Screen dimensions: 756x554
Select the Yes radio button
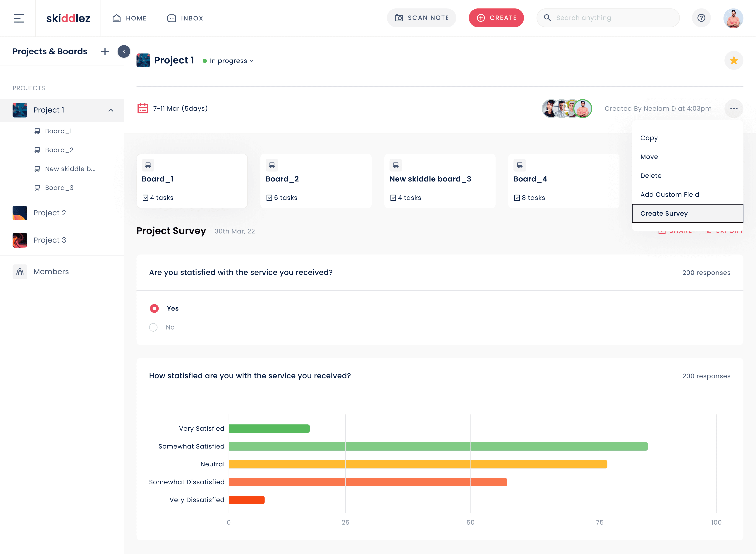click(154, 308)
